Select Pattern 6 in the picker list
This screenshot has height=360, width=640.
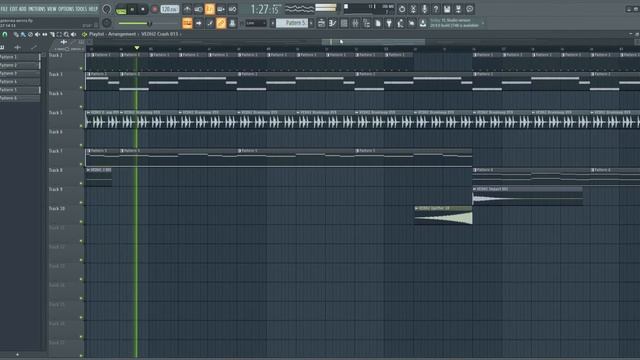20,98
